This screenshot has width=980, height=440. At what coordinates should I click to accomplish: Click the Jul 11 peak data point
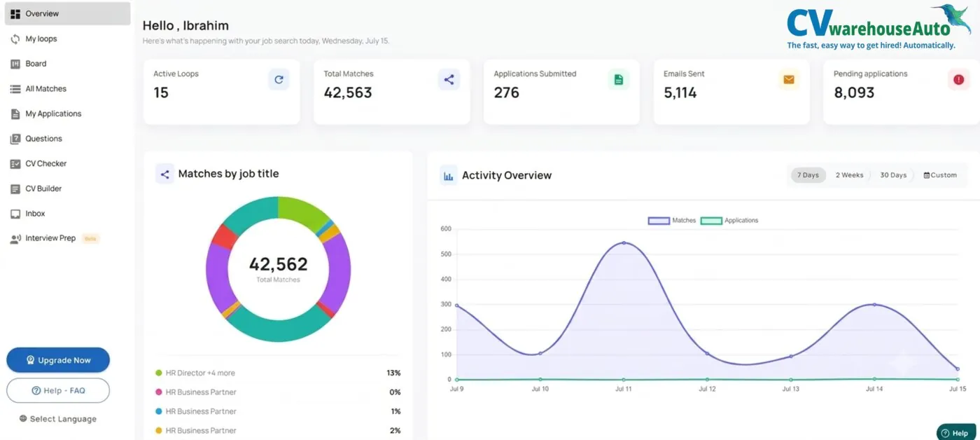pyautogui.click(x=624, y=243)
